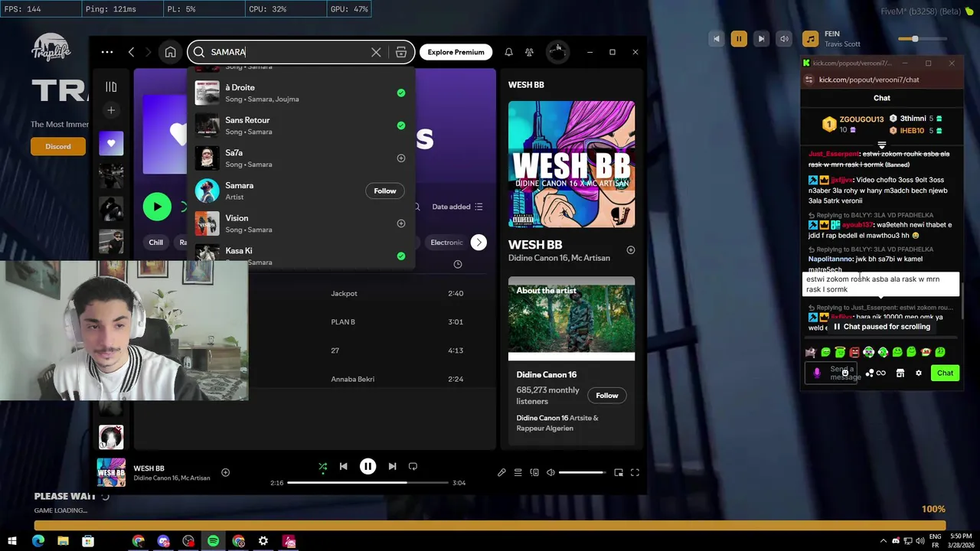The width and height of the screenshot is (980, 551).
Task: Expand the Kick chat leaderboard chevron
Action: pyautogui.click(x=882, y=145)
